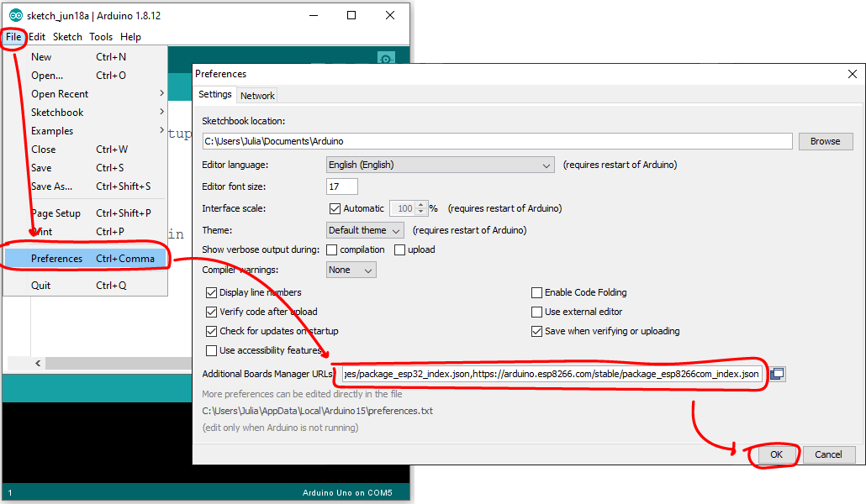
Task: Toggle Display line numbers checkbox
Action: pos(211,292)
